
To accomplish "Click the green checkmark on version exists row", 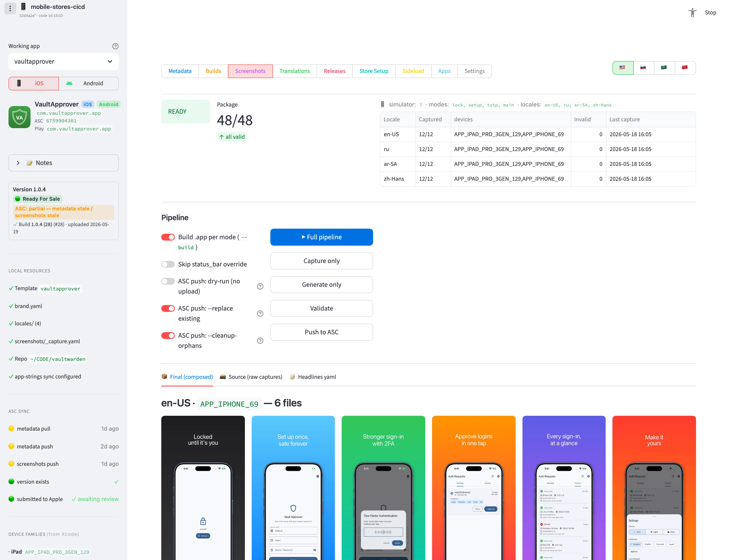I will [116, 482].
